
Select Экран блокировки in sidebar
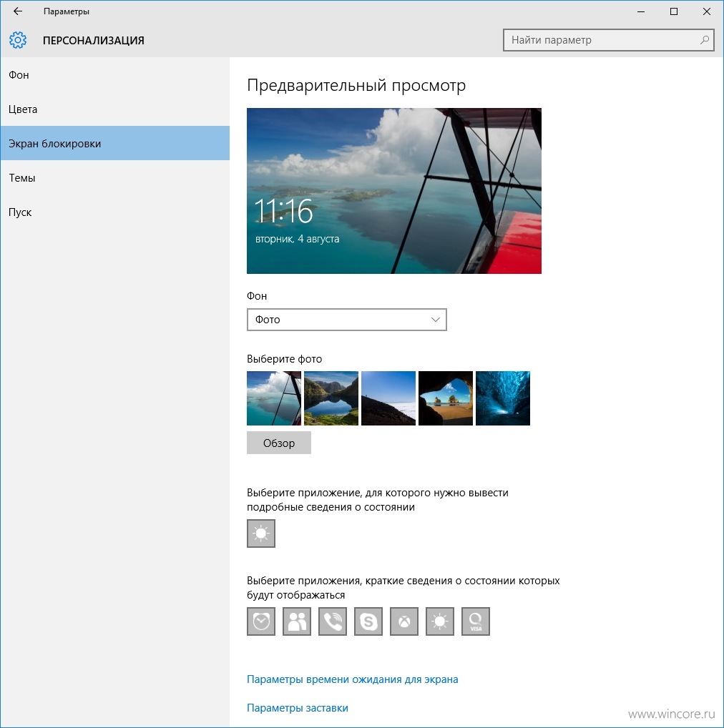point(114,144)
